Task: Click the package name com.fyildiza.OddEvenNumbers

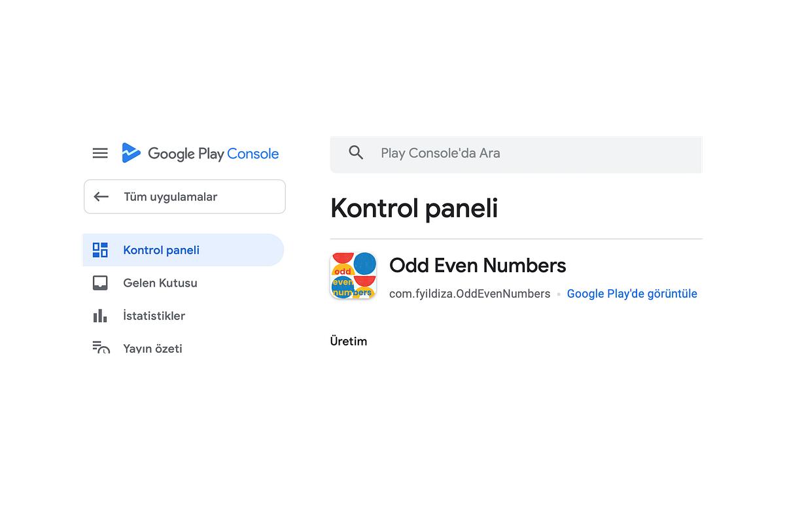Action: click(470, 294)
